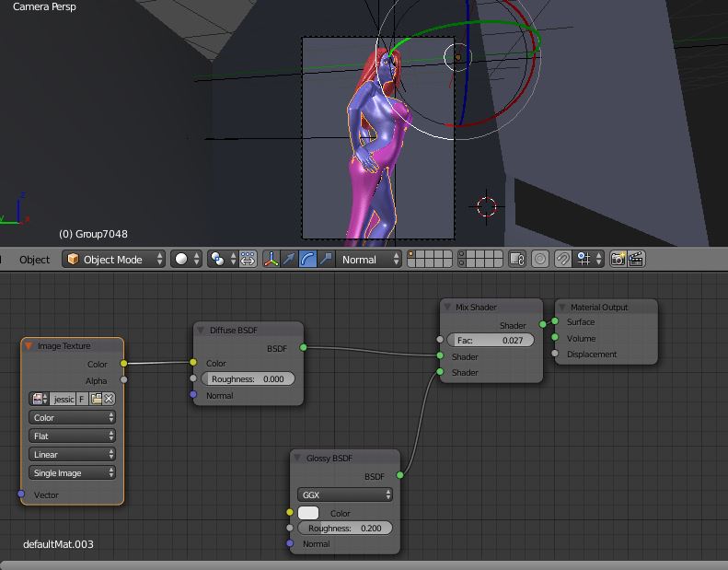Unlink image with X button
Image resolution: width=728 pixels, height=570 pixels.
coord(109,399)
